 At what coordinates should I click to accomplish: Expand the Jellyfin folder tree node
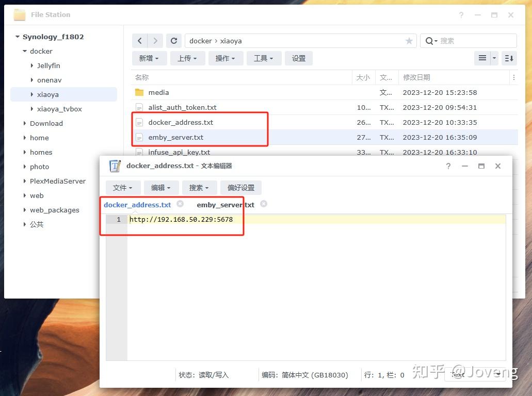(32, 65)
